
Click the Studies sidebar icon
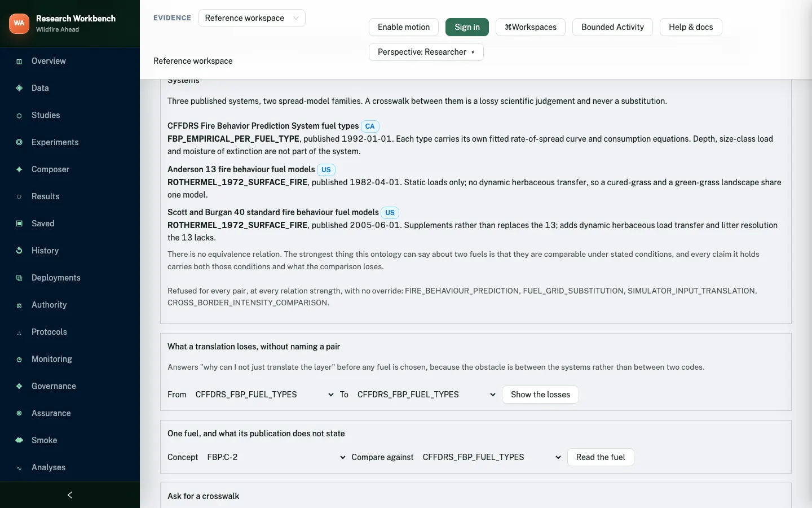[19, 115]
